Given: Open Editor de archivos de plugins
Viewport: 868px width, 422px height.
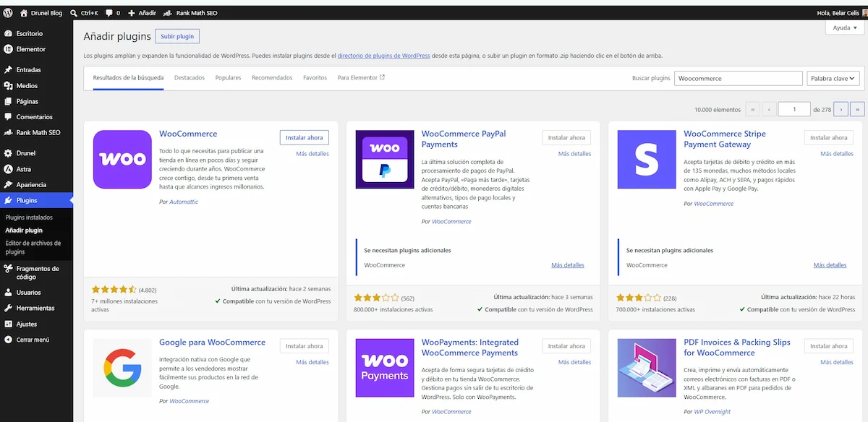Looking at the screenshot, I should (33, 248).
